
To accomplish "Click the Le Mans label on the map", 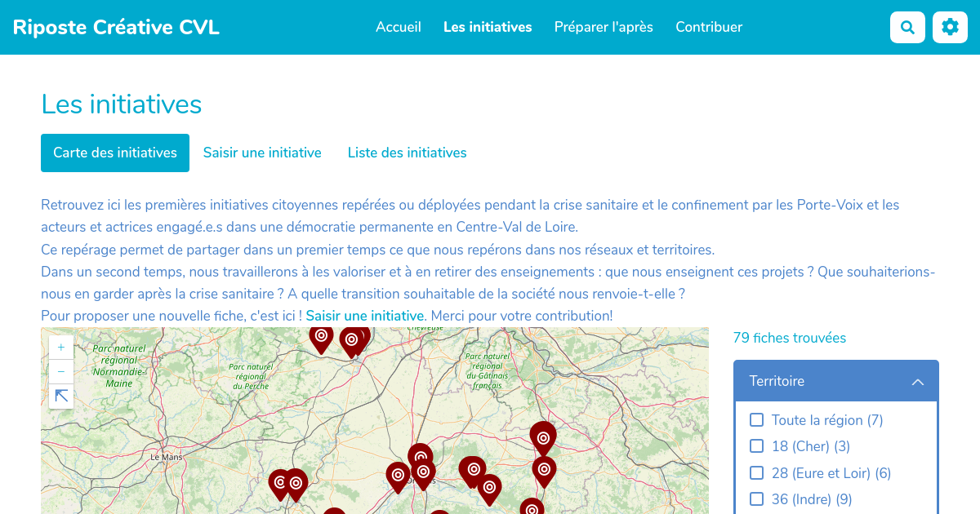I will click(x=167, y=458).
